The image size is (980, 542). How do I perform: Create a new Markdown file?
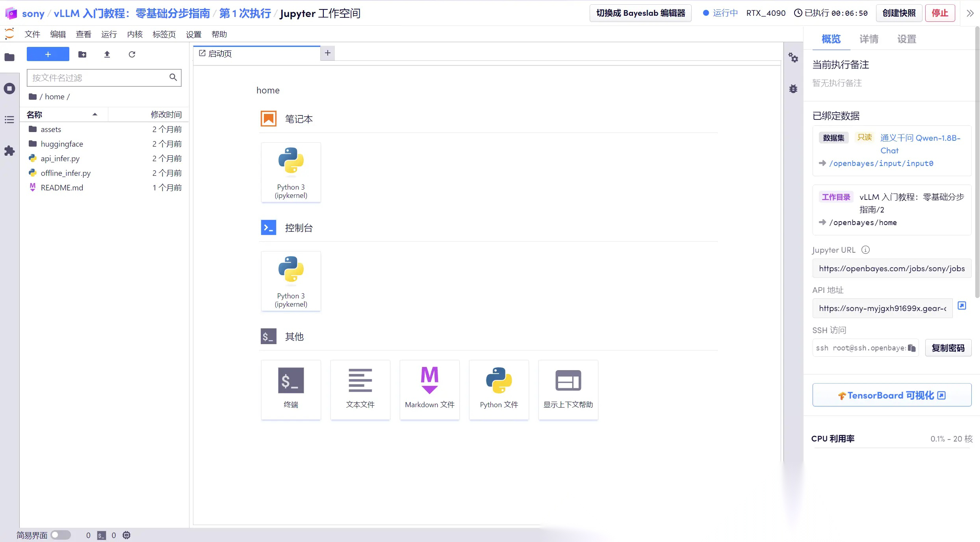coord(429,389)
